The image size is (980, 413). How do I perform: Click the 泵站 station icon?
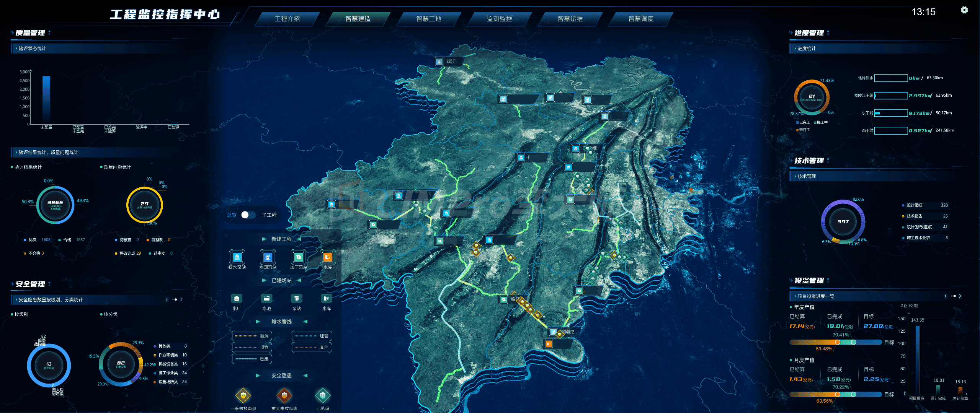click(x=296, y=298)
